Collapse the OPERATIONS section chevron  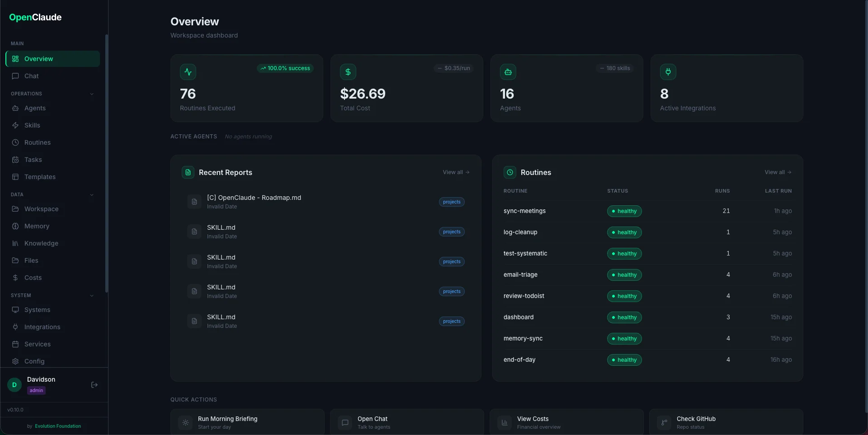click(92, 94)
